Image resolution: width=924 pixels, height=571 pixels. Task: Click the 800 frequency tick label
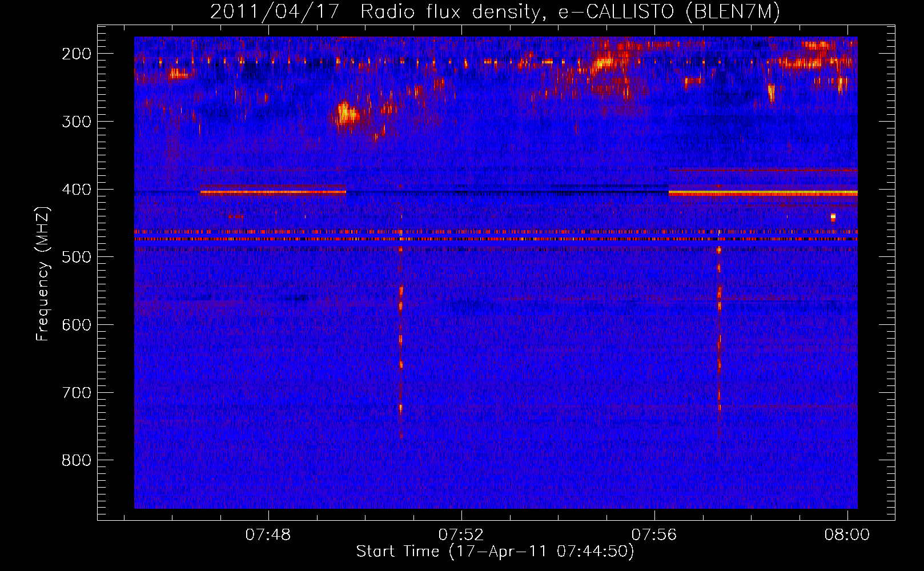point(77,460)
